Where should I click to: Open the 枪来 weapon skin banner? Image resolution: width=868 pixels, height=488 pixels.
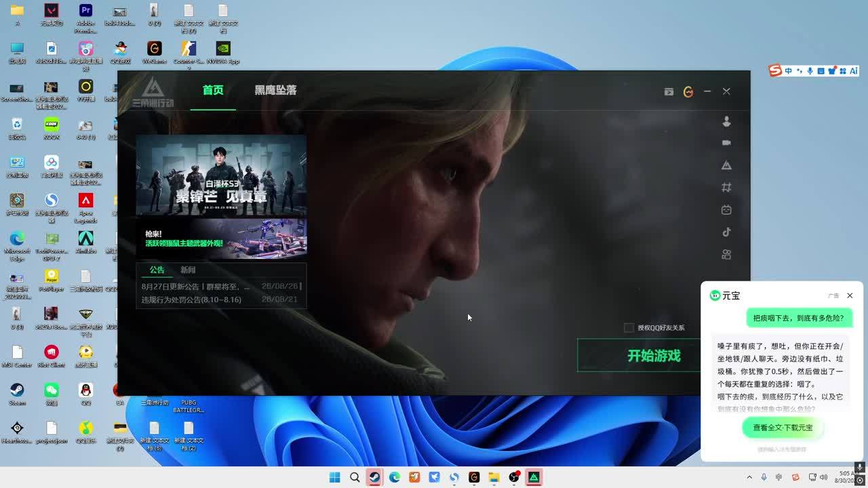pos(221,239)
